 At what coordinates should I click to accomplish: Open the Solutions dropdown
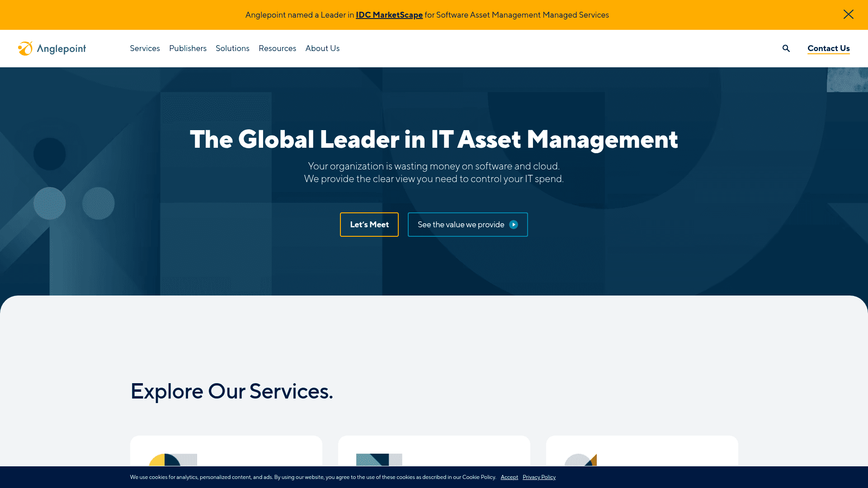[232, 48]
